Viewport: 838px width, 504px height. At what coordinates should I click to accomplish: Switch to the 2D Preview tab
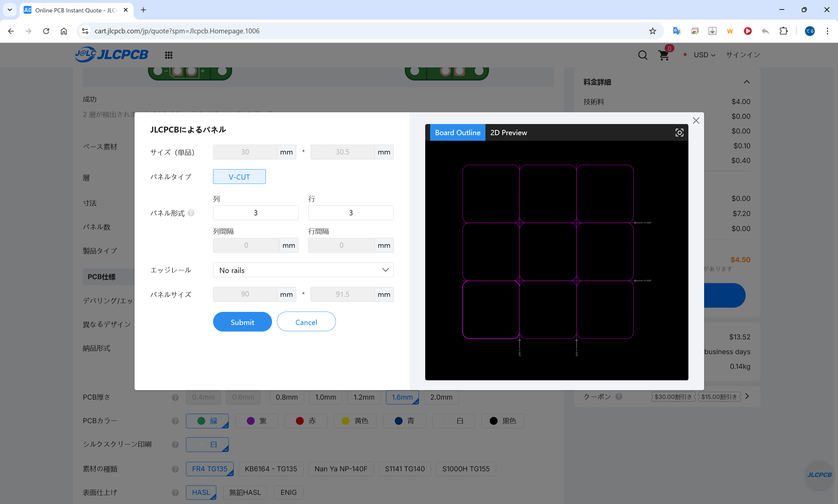(508, 133)
